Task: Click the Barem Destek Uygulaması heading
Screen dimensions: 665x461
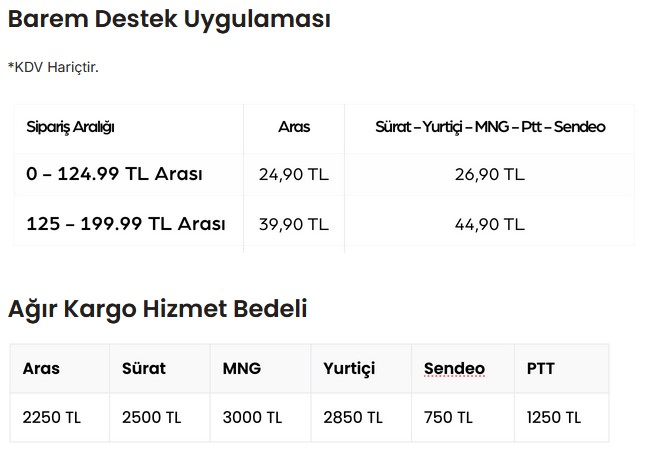Action: (x=169, y=20)
